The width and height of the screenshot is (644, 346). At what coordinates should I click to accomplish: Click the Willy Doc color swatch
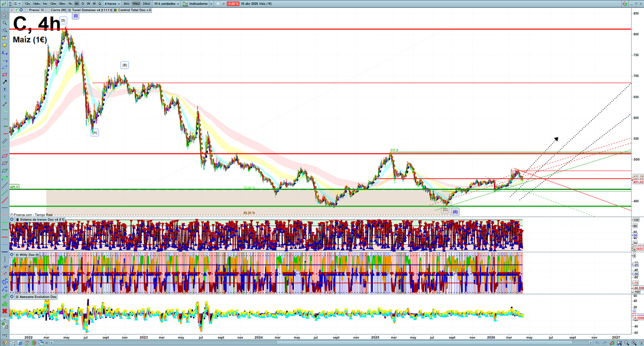point(17,255)
